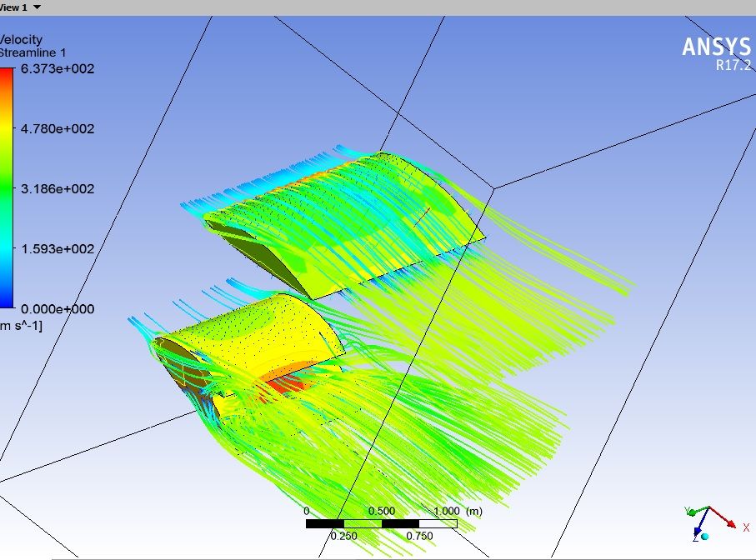Viewport: 756px width, 560px height.
Task: Click the Velocity legend title
Action: pos(21,39)
